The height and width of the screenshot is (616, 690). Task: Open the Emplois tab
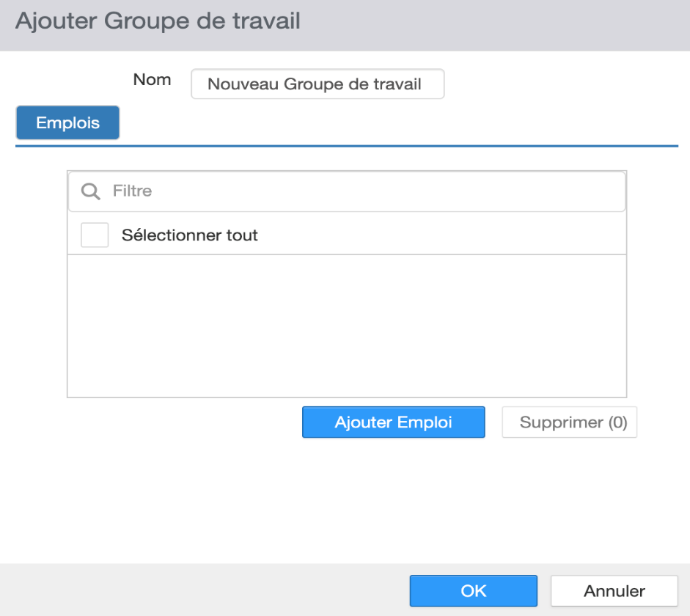pyautogui.click(x=67, y=122)
